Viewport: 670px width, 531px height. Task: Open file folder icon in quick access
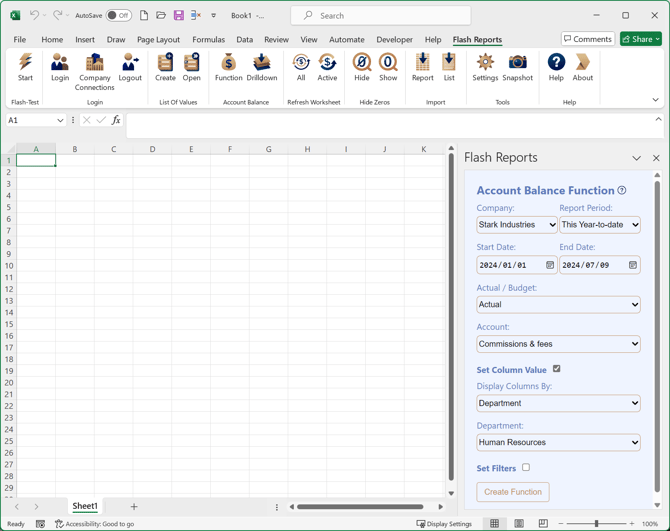click(x=161, y=15)
